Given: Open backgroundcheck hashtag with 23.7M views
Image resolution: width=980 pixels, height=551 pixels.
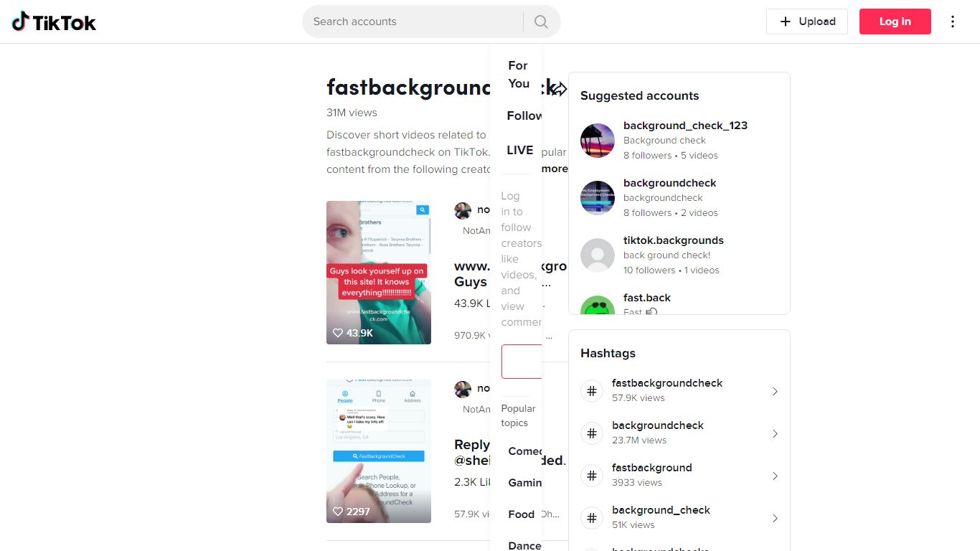Looking at the screenshot, I should click(657, 425).
